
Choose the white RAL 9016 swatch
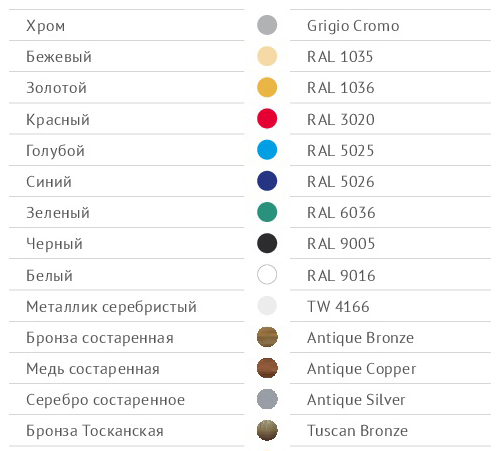(x=267, y=275)
